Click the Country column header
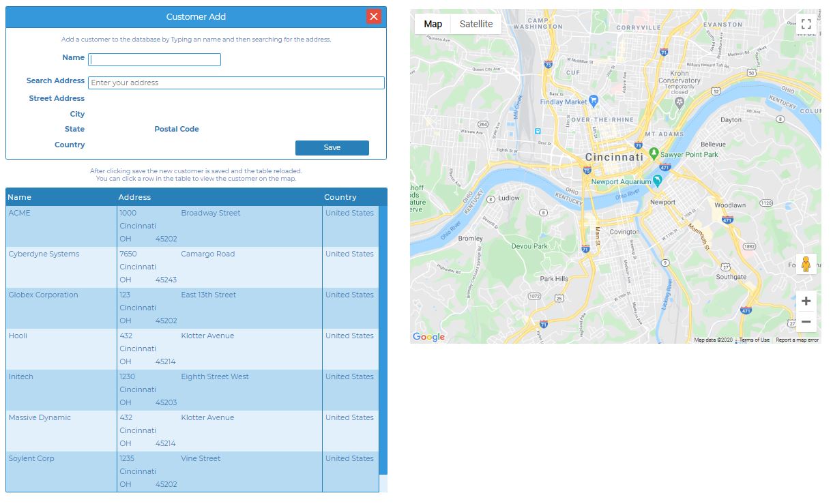Screen dimensions: 833x504 pyautogui.click(x=340, y=197)
